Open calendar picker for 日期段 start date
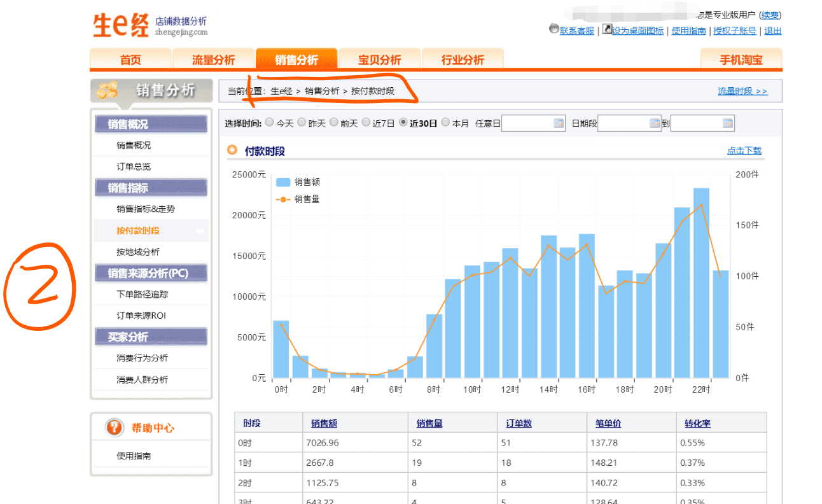Image resolution: width=822 pixels, height=504 pixels. coord(655,123)
